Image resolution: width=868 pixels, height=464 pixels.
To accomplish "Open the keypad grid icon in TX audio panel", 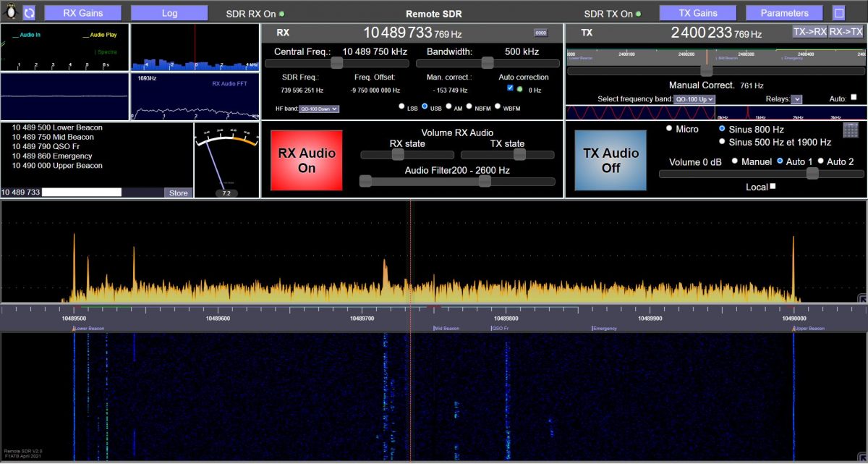I will point(850,130).
